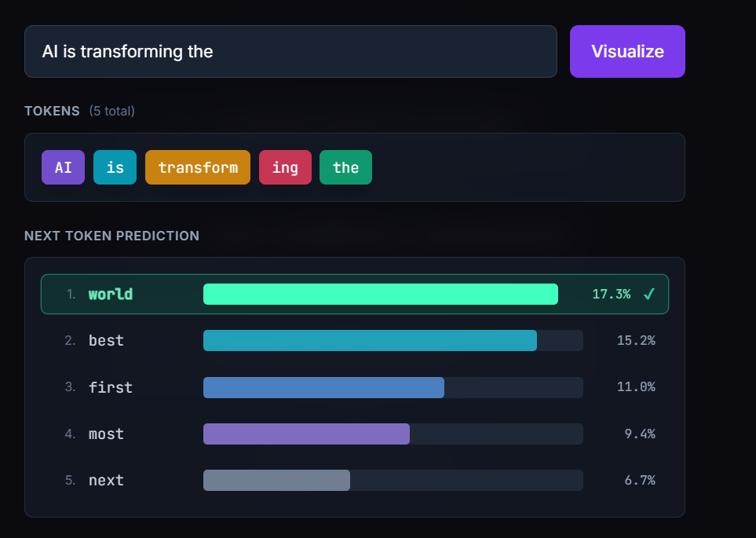The image size is (756, 538).
Task: Click the 'NEXT TOKEN PREDICTION' heading
Action: coord(111,236)
